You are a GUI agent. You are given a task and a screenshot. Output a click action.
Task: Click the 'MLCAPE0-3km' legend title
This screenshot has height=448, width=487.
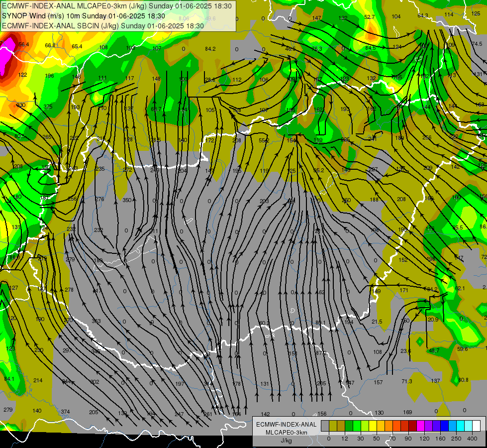(x=286, y=433)
